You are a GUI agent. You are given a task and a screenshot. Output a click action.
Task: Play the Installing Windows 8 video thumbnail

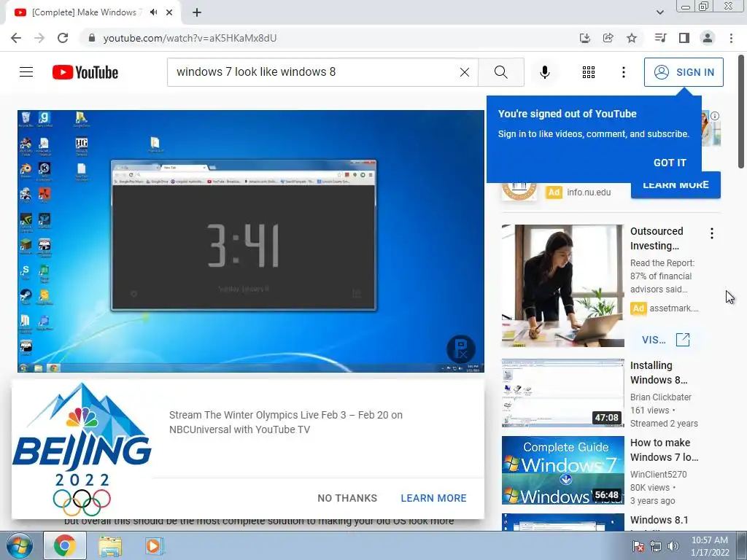click(562, 393)
